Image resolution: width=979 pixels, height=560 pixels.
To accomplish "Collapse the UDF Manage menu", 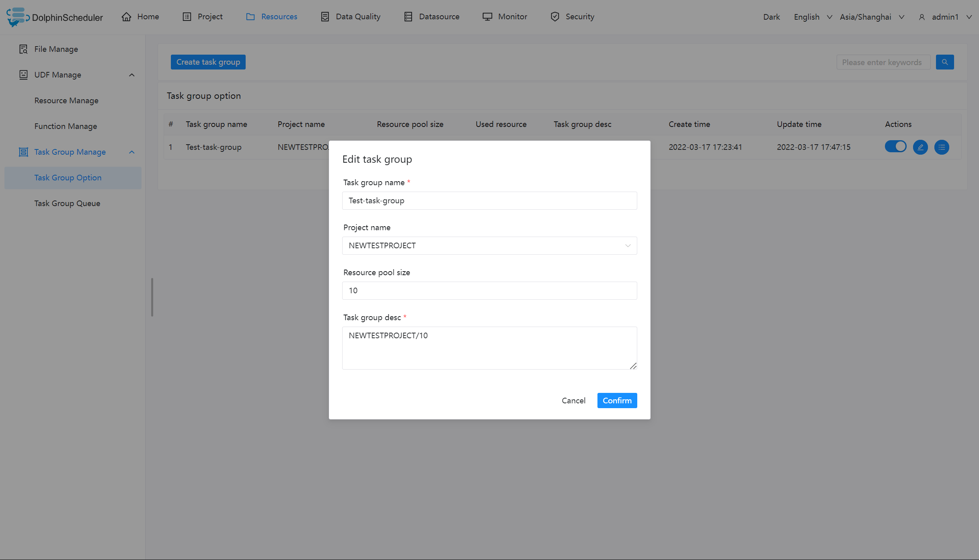I will pyautogui.click(x=131, y=75).
